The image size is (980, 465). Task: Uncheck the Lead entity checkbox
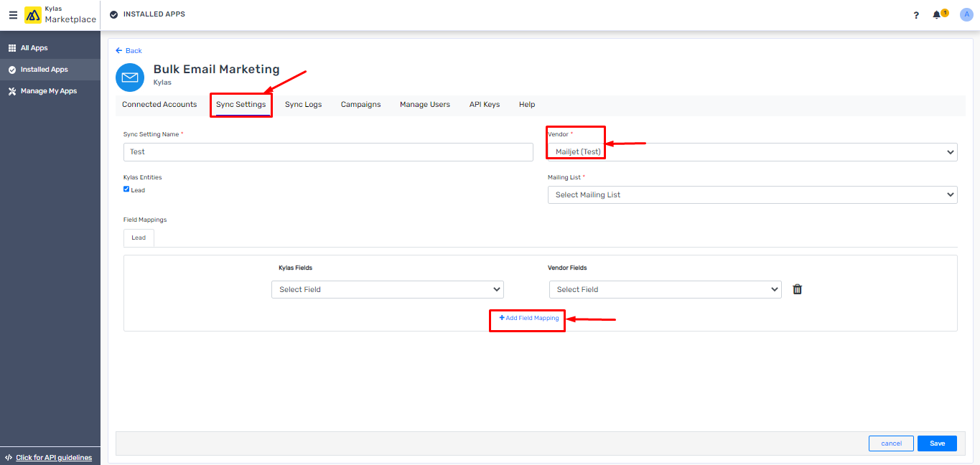point(126,189)
